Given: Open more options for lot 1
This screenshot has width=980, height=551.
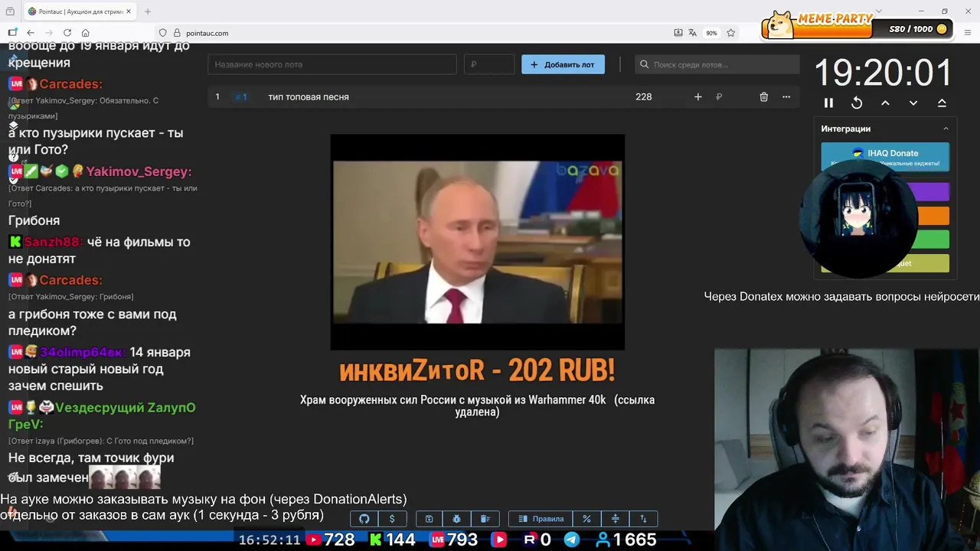Looking at the screenshot, I should pyautogui.click(x=786, y=96).
